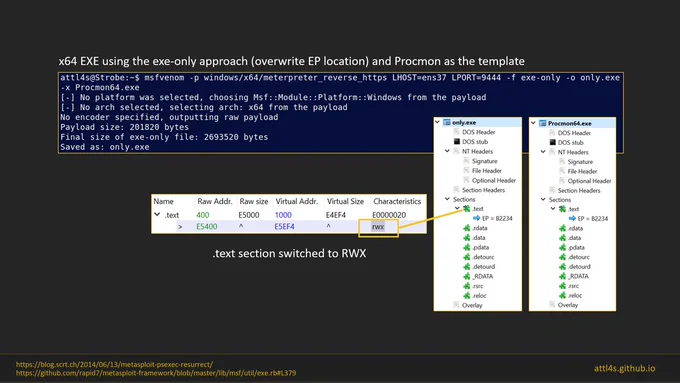This screenshot has height=383, width=680.
Task: Collapse .text node in Procmon64.exe tree
Action: 553,209
